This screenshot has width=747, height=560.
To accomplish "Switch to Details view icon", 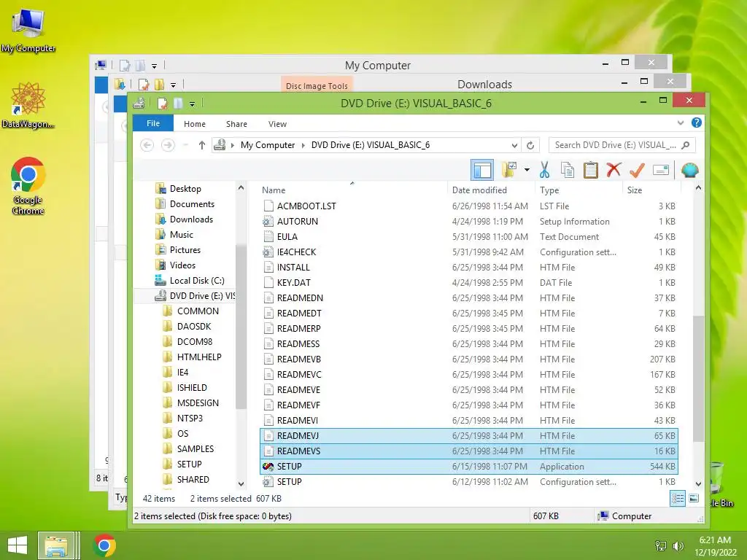I will coord(678,499).
